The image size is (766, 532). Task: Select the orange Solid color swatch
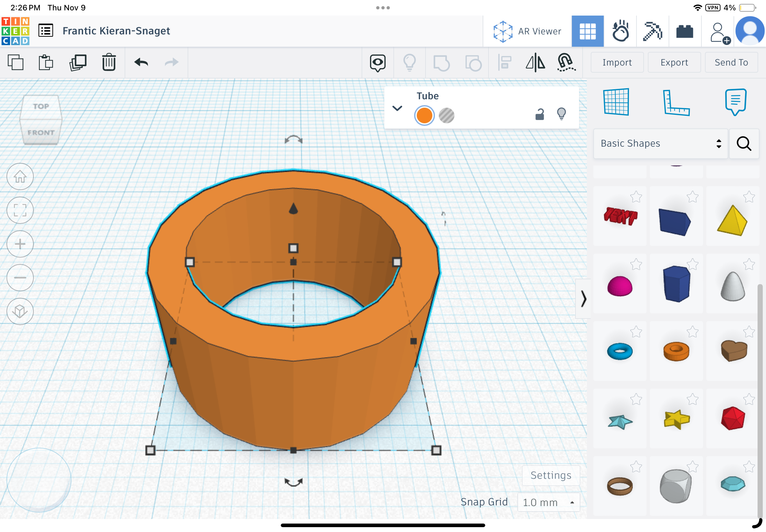point(424,116)
